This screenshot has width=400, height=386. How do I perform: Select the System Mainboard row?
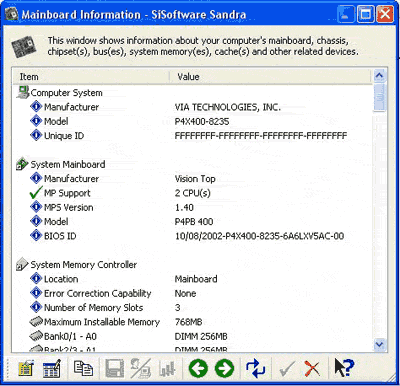[68, 164]
